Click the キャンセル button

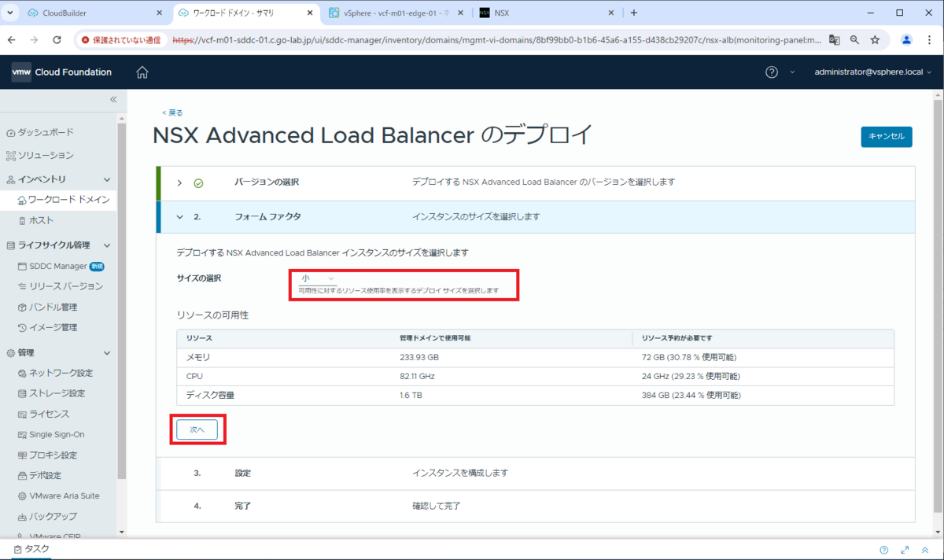click(887, 137)
